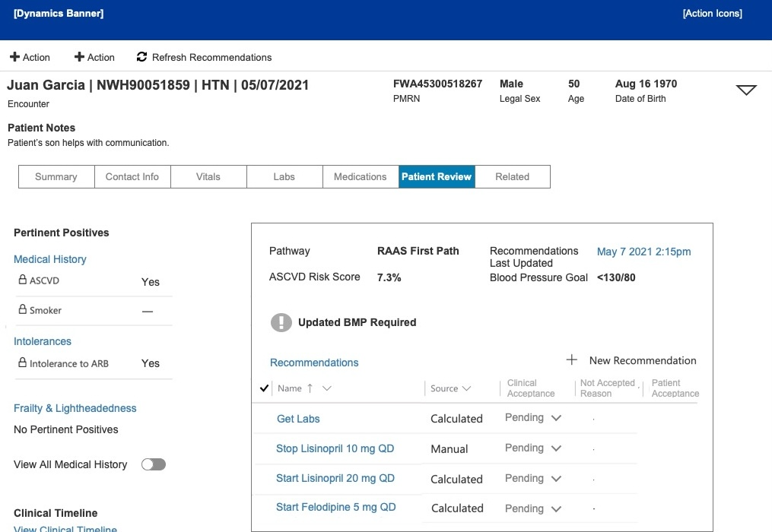Click the Refresh Recommendations text
The image size is (772, 532).
coord(211,58)
